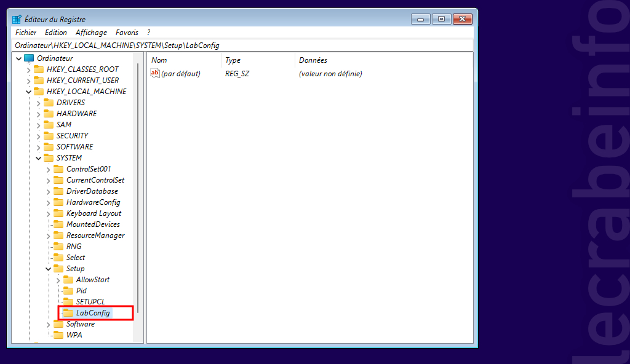Expand the HKEY_CURRENT_USER chevron
The width and height of the screenshot is (630, 364).
pyautogui.click(x=28, y=81)
